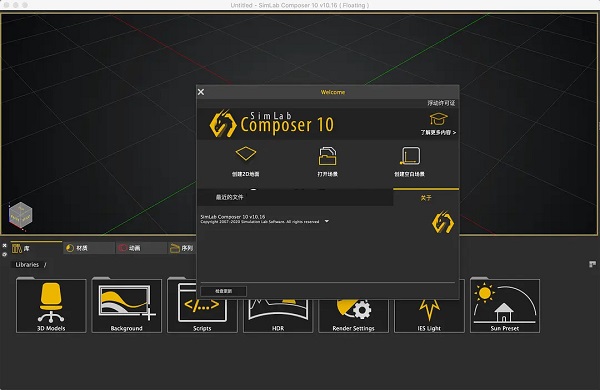The image size is (600, 390).
Task: Click the view orientation cube in viewport
Action: (21, 215)
